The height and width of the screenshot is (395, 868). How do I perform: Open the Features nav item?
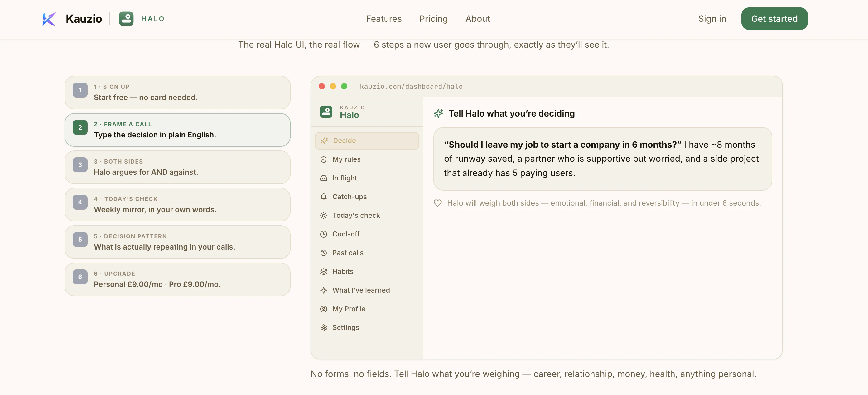pos(384,19)
